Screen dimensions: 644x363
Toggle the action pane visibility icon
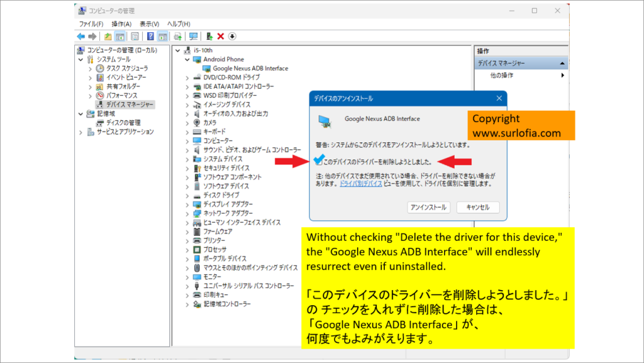[x=162, y=36]
